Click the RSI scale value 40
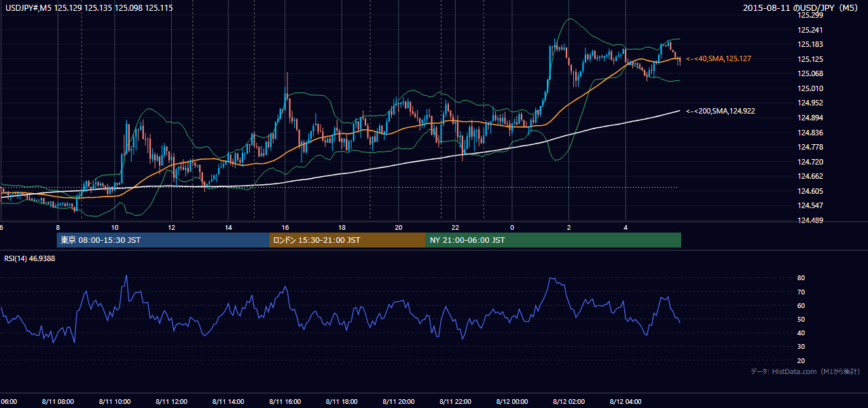Image resolution: width=868 pixels, height=408 pixels. pos(801,333)
